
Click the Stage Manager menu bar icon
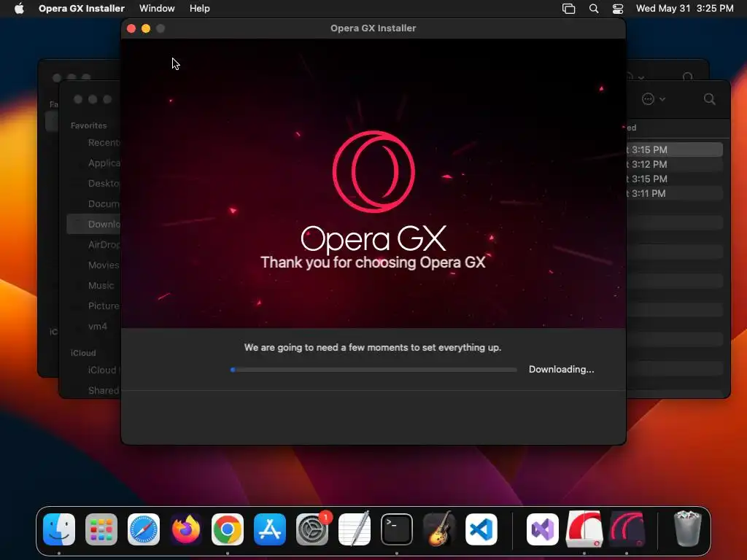568,9
